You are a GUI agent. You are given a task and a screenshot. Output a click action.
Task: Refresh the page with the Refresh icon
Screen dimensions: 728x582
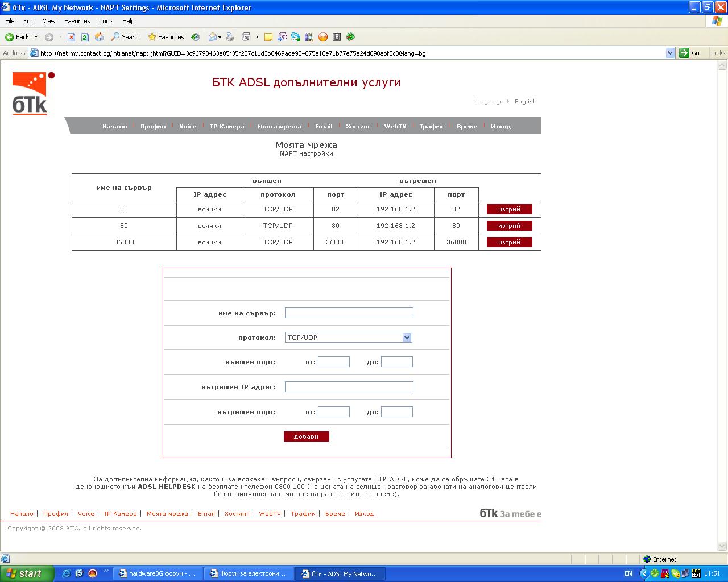pyautogui.click(x=85, y=37)
